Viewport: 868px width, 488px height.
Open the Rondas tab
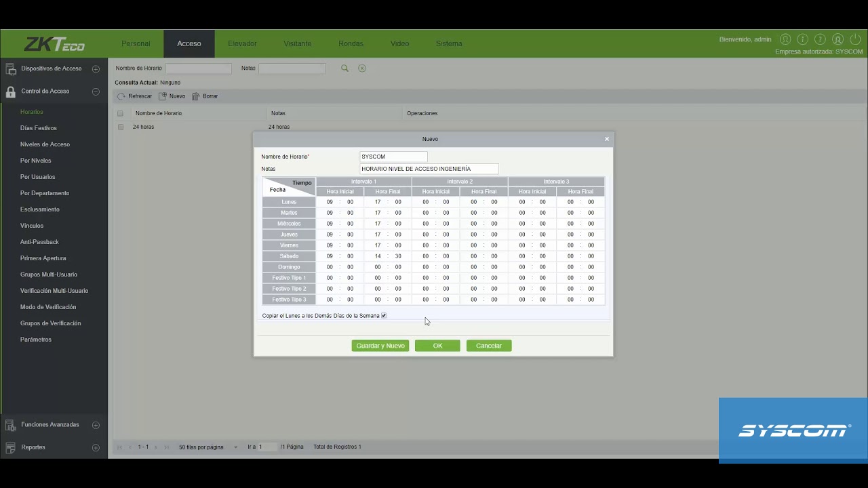pyautogui.click(x=351, y=43)
